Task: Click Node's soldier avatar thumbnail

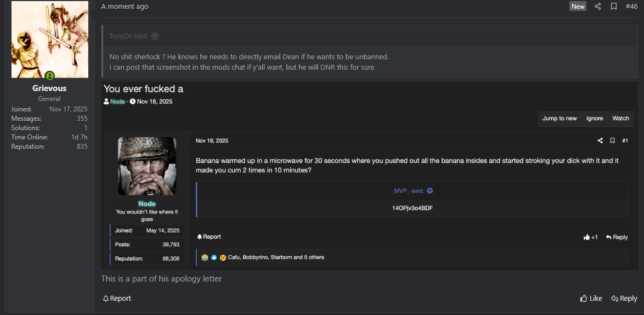Action: click(147, 166)
